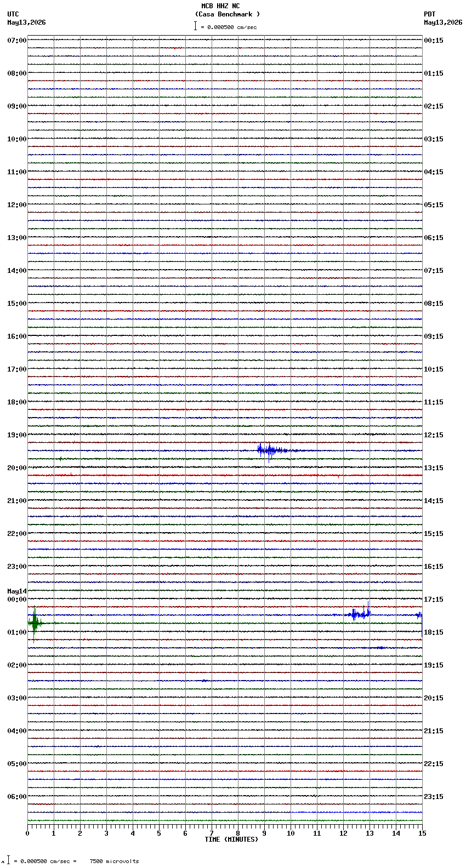Select the 07:00 UTC row label
Screen dimensions: 466x868
(x=17, y=41)
